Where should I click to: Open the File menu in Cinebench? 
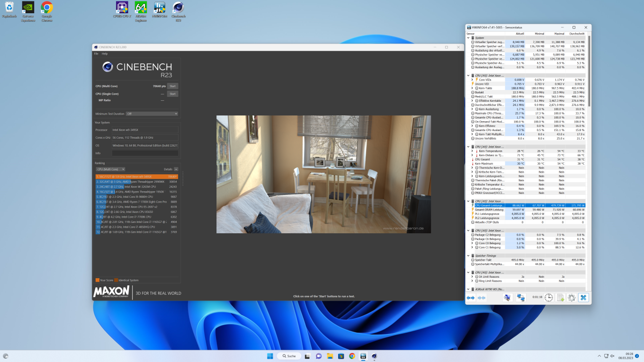(96, 53)
